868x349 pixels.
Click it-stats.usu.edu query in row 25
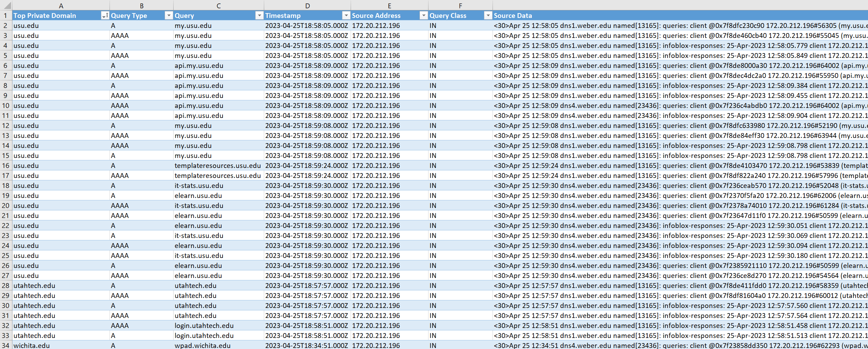coord(219,256)
